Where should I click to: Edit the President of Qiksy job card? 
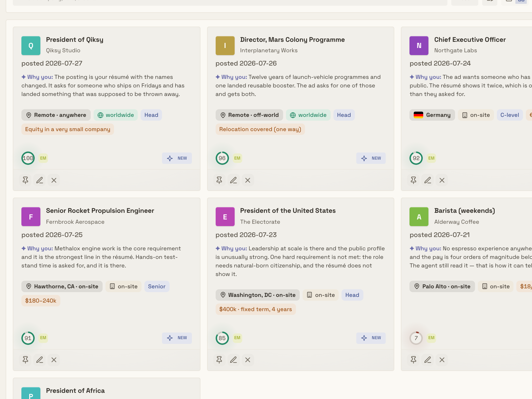point(39,180)
